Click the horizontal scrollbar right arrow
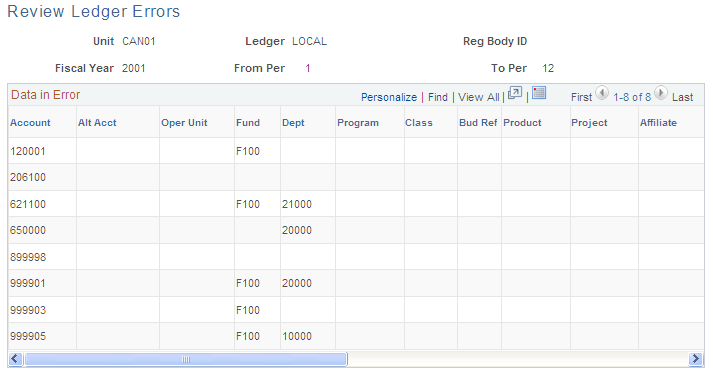Screen dimensions: 713x376 click(x=695, y=359)
